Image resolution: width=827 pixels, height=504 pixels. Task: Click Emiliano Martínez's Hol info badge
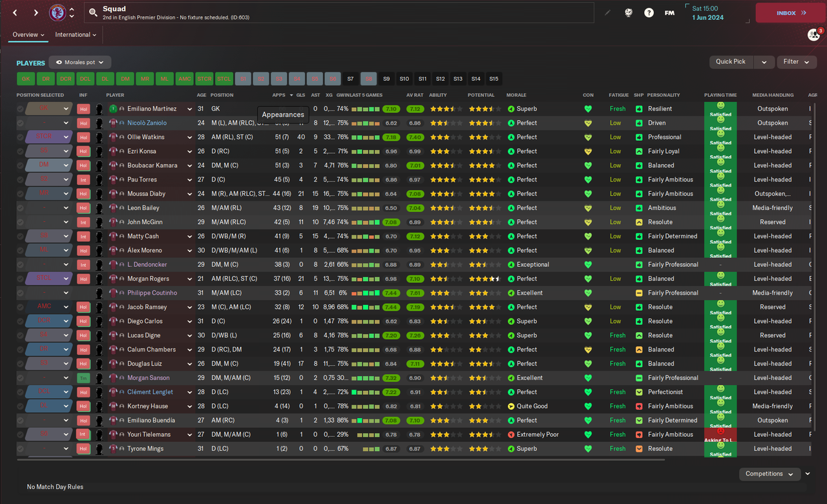83,109
